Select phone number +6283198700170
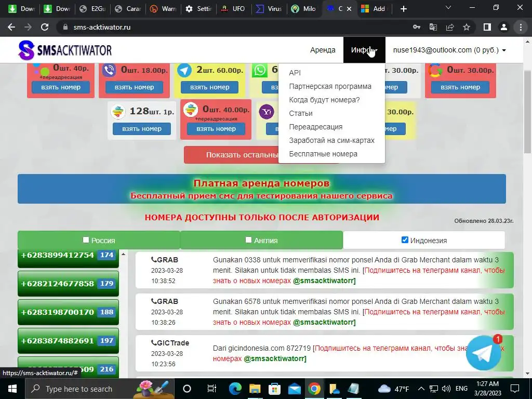 point(68,312)
